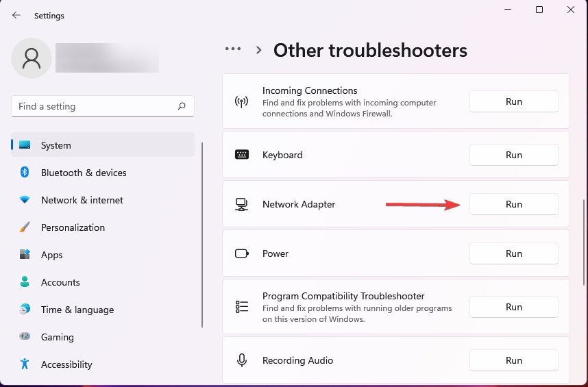This screenshot has height=387, width=588.
Task: Click the paintbrush Personalization icon
Action: click(25, 227)
